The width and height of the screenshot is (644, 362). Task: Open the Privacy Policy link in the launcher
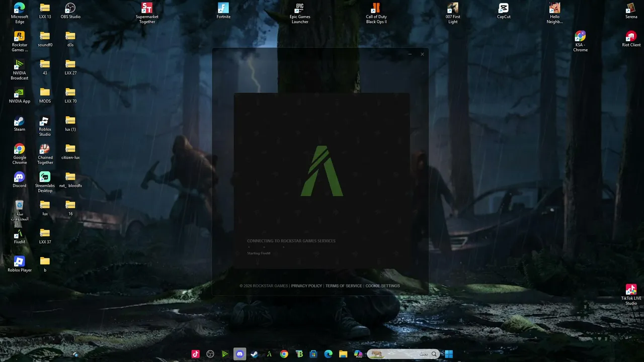[306, 286]
